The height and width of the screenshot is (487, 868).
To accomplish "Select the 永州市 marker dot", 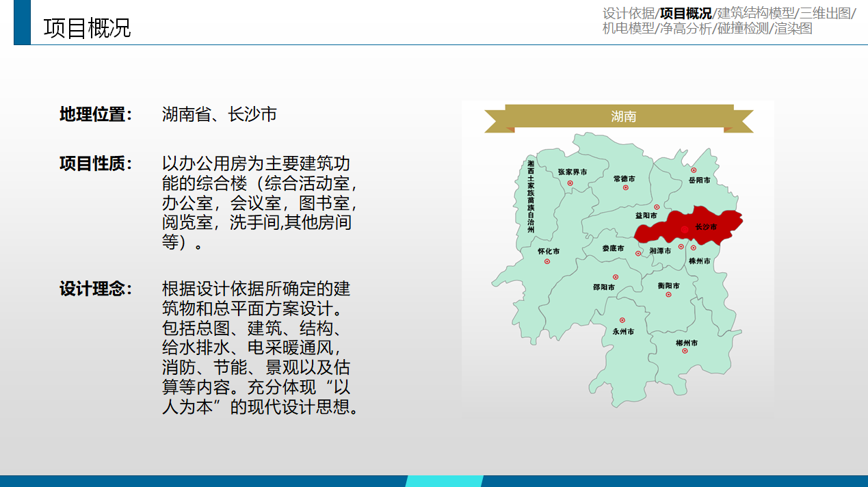I will 622,320.
